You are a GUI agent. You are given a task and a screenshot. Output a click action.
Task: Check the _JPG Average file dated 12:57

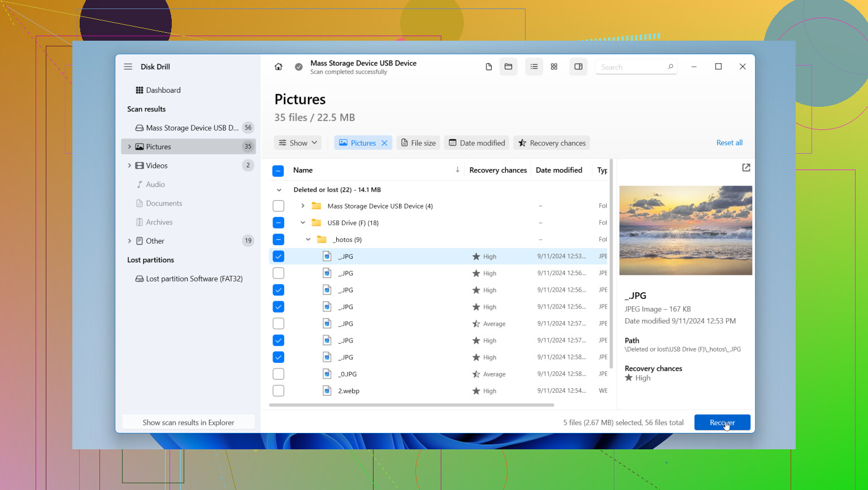[278, 323]
